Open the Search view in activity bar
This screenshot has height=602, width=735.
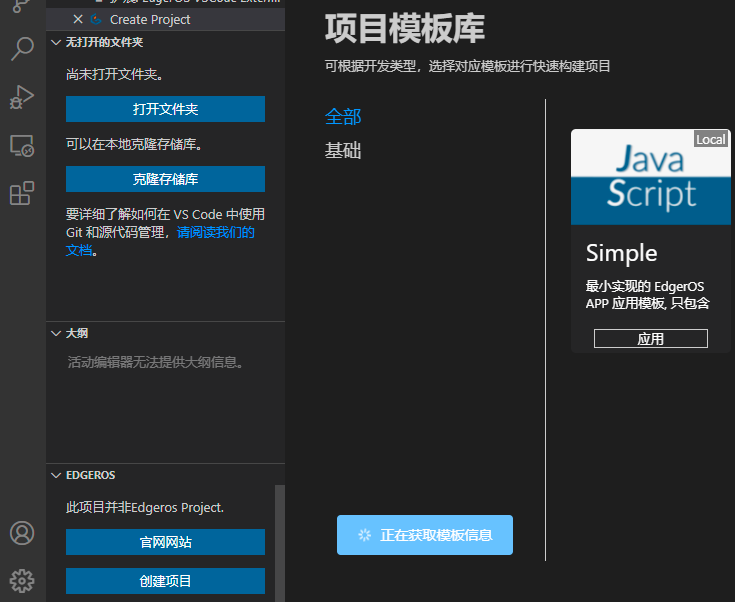(22, 48)
